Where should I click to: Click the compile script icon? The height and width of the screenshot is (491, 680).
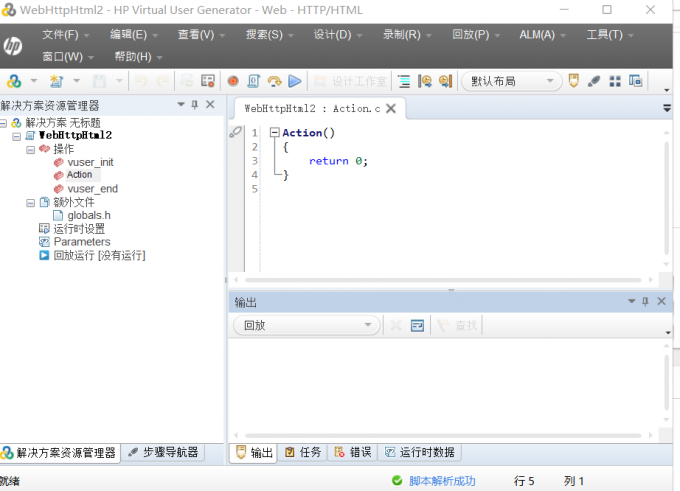(254, 81)
